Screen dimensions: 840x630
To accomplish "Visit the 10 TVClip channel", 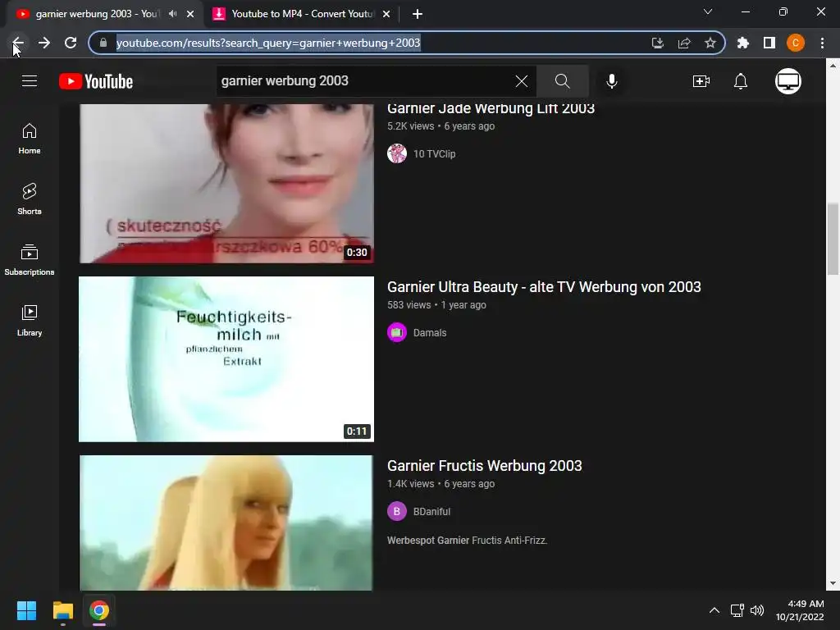I will coord(434,154).
